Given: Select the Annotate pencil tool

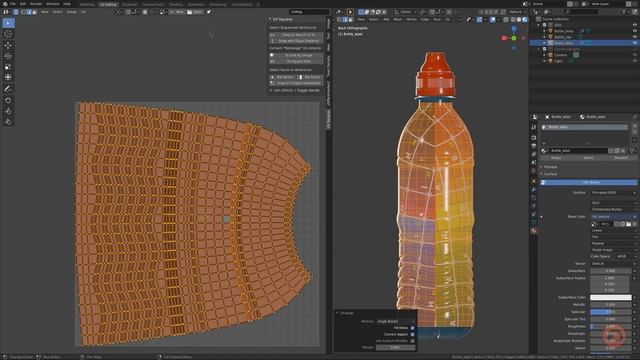Looking at the screenshot, I should pyautogui.click(x=8, y=89).
